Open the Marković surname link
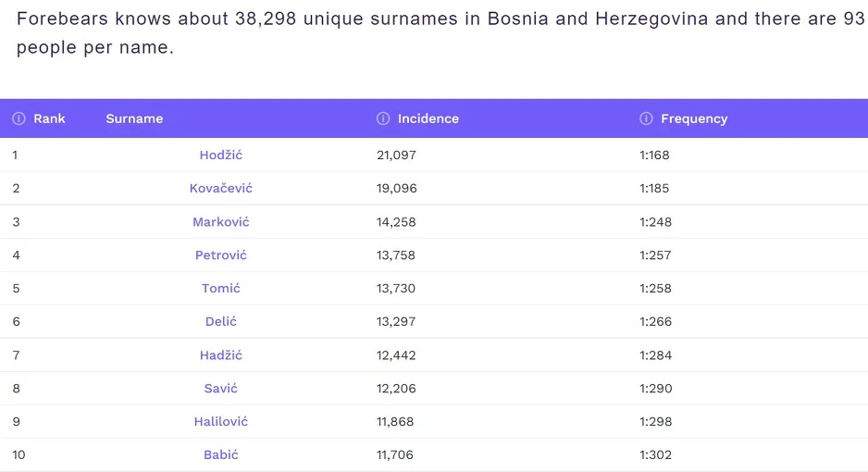The width and height of the screenshot is (868, 472). (221, 222)
